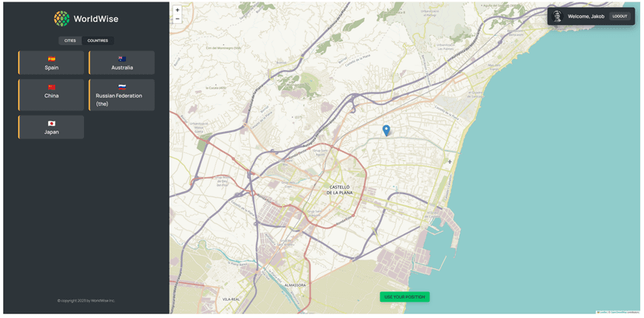Click the Spain flag icon
This screenshot has width=644, height=318.
pyautogui.click(x=51, y=59)
